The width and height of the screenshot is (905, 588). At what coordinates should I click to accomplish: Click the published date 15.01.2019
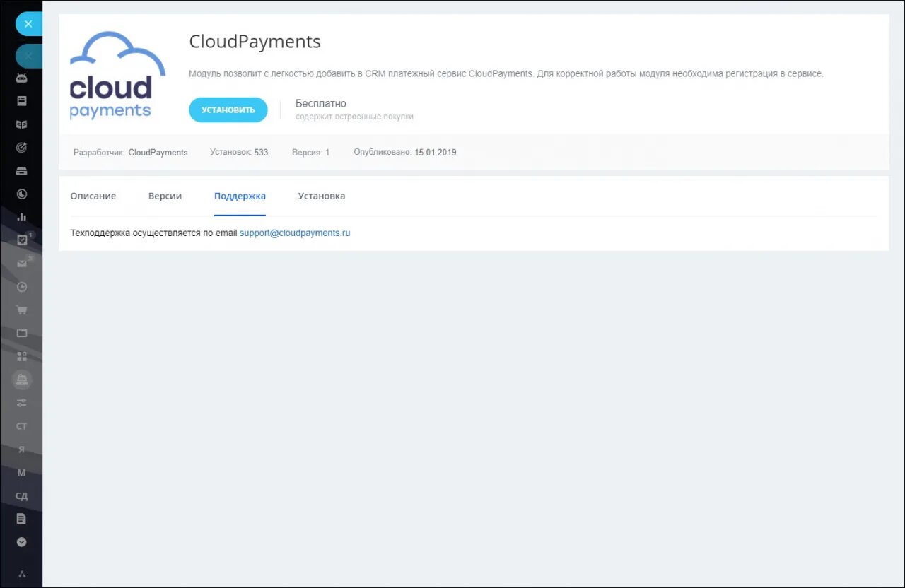pyautogui.click(x=436, y=152)
